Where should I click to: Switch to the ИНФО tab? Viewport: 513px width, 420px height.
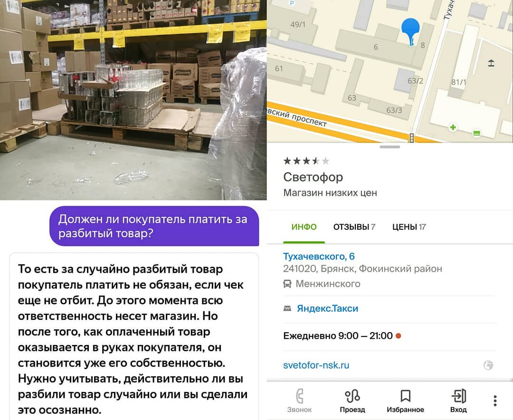coord(304,227)
